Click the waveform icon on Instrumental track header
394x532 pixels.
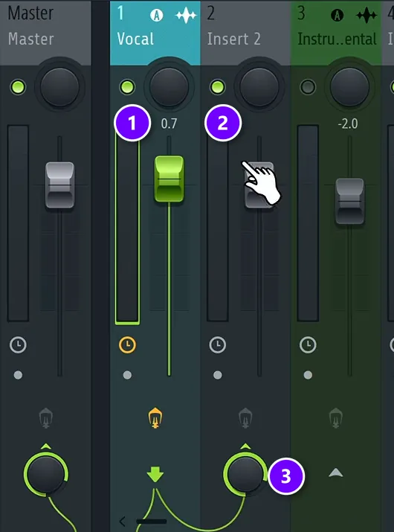coord(366,16)
